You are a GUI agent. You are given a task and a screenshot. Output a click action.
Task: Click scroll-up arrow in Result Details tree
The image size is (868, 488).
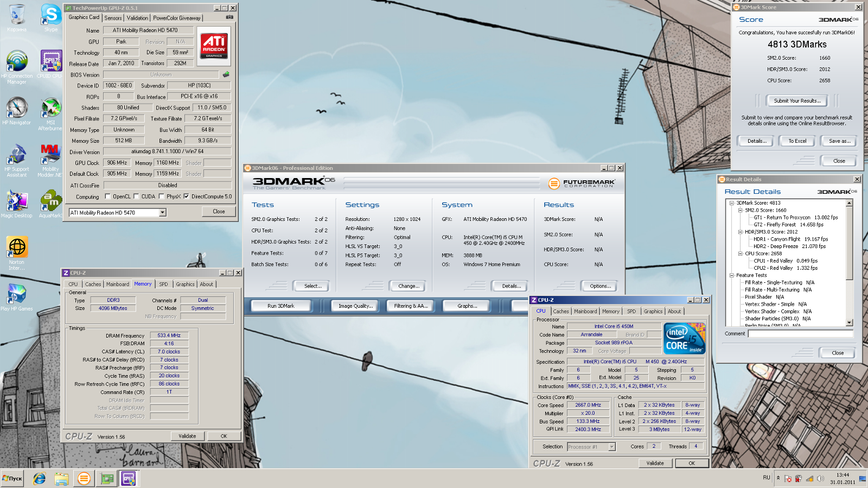coord(850,203)
